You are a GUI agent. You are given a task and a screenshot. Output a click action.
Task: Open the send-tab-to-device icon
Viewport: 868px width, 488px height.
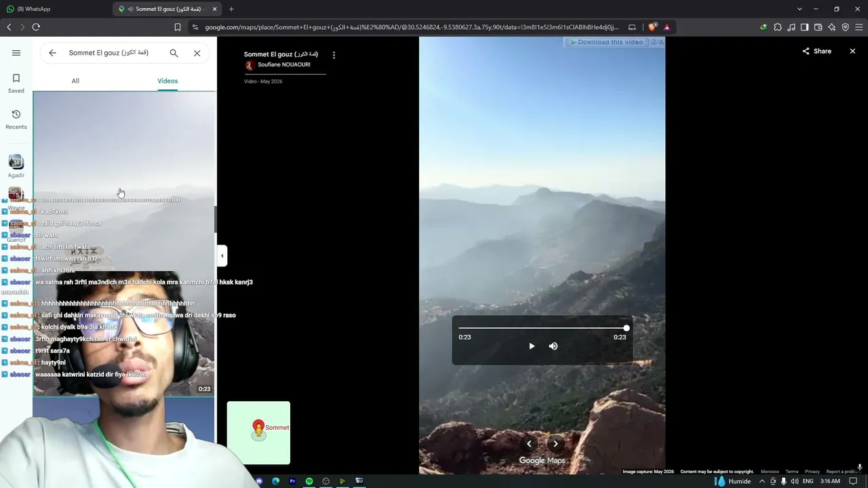click(x=632, y=27)
